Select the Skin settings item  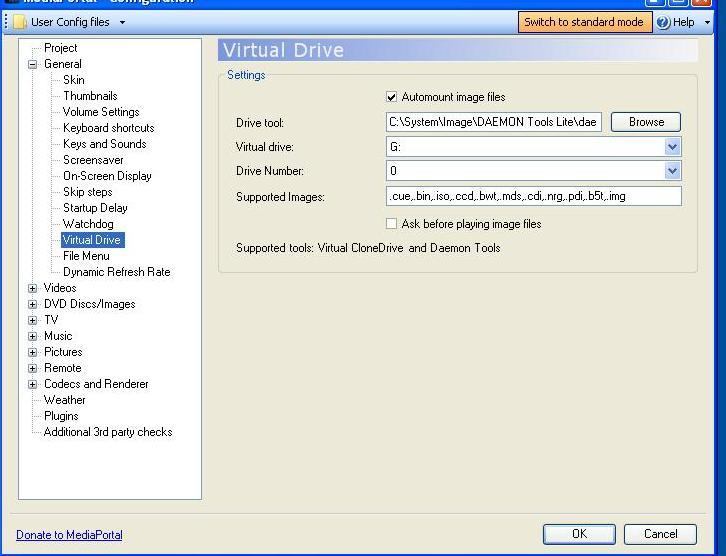(74, 80)
